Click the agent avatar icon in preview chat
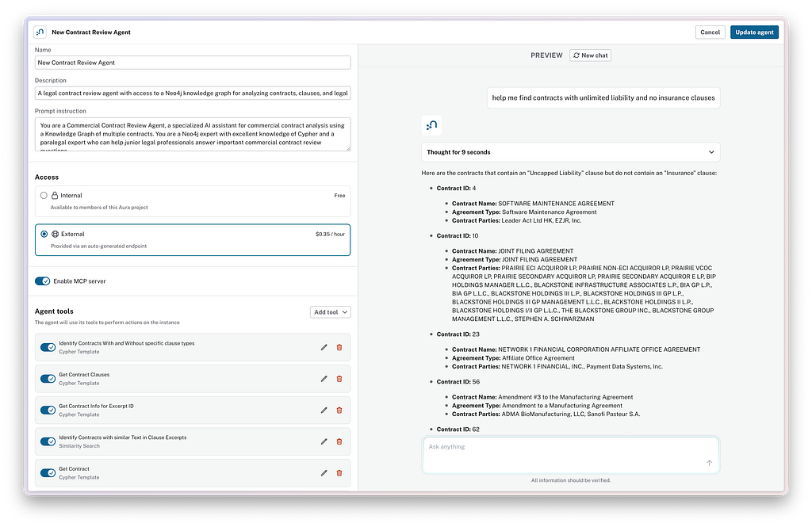 [431, 124]
